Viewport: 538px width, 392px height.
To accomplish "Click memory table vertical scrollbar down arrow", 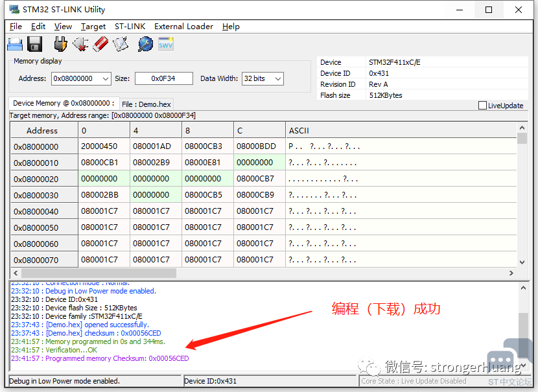I will pos(522,262).
